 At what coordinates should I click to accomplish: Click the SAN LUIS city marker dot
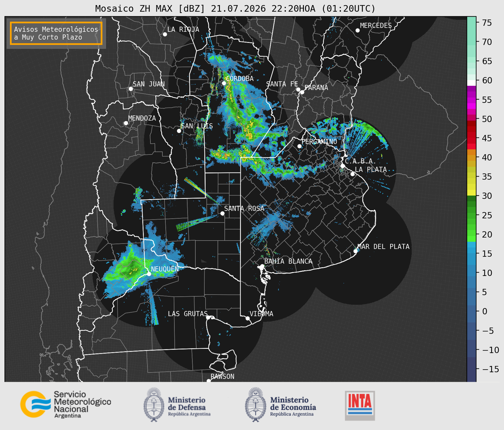(x=179, y=131)
